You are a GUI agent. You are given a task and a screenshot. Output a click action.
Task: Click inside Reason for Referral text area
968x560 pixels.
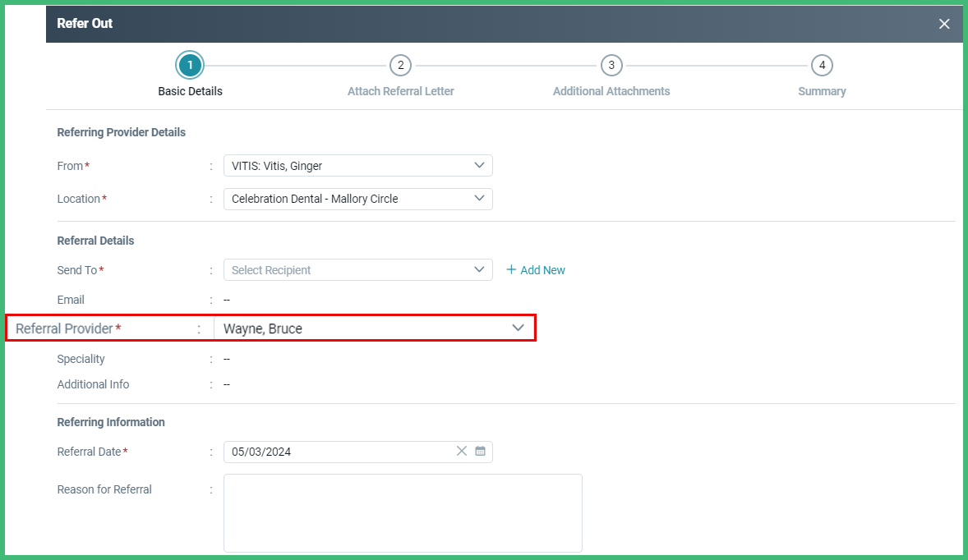pyautogui.click(x=403, y=512)
